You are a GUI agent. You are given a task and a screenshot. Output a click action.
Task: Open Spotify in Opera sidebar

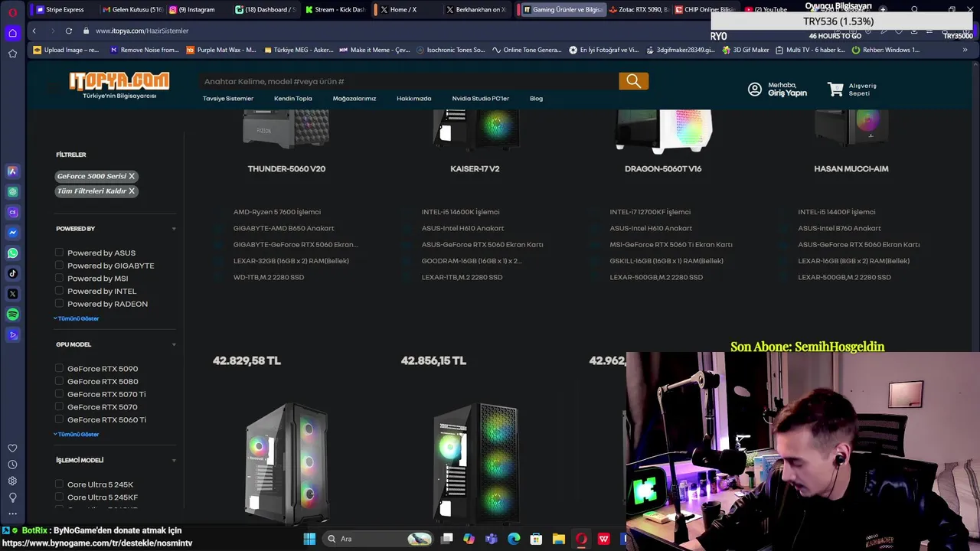pyautogui.click(x=12, y=315)
